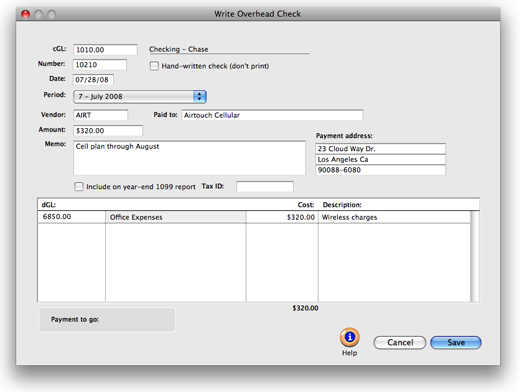
Task: Click the Vendor field AIRT
Action: [x=100, y=115]
